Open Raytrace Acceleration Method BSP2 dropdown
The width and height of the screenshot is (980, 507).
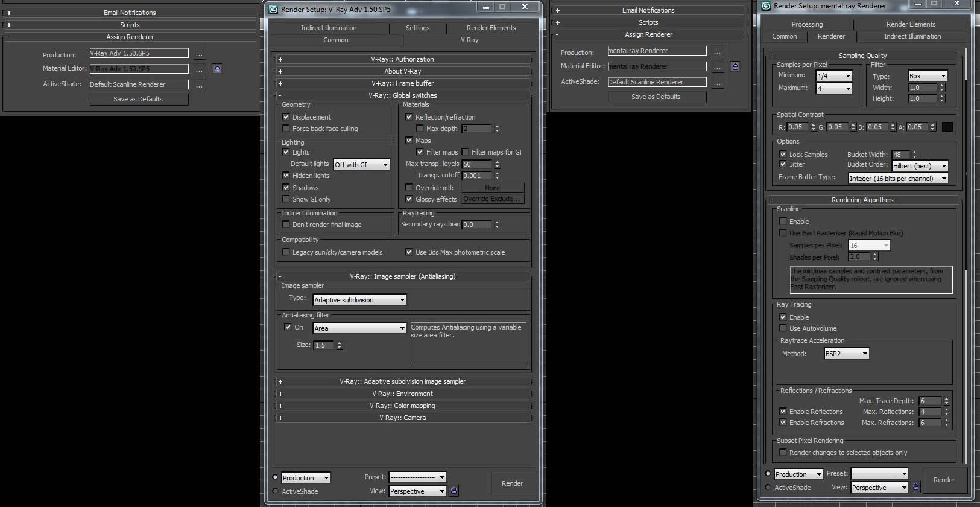coord(847,354)
